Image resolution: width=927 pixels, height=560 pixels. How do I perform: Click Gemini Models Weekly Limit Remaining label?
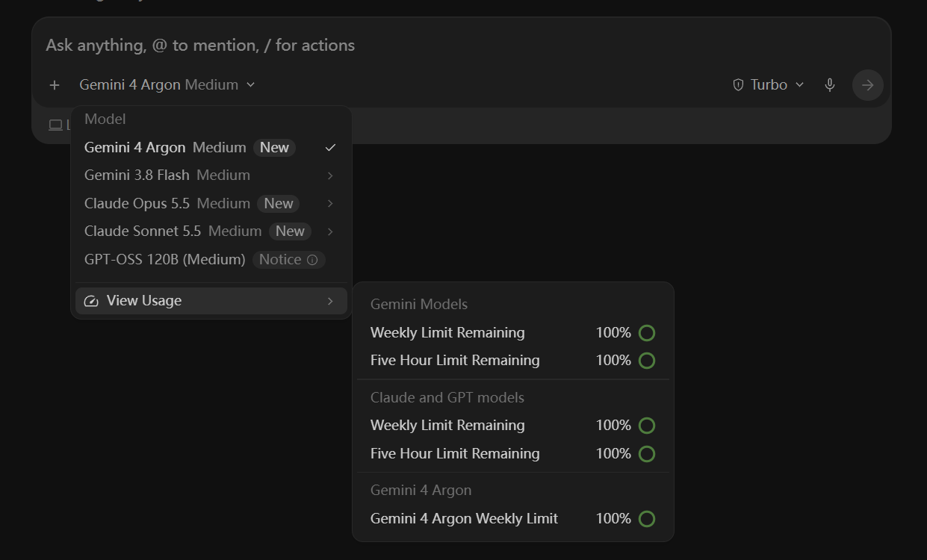click(x=447, y=333)
